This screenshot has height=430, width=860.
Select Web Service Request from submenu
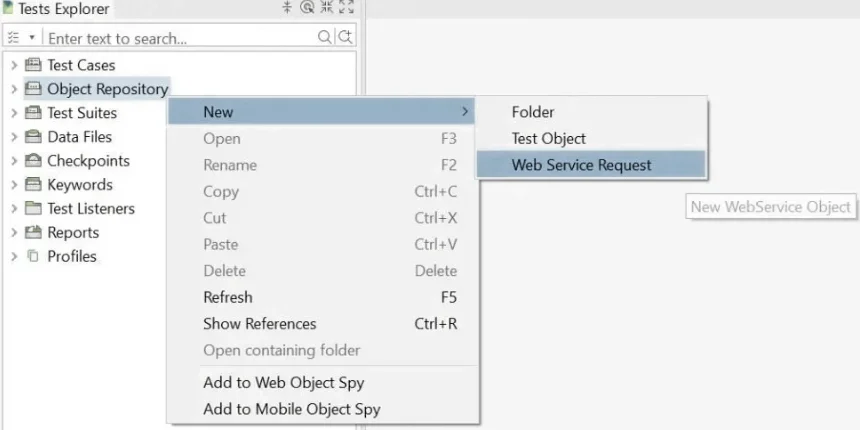pyautogui.click(x=581, y=165)
